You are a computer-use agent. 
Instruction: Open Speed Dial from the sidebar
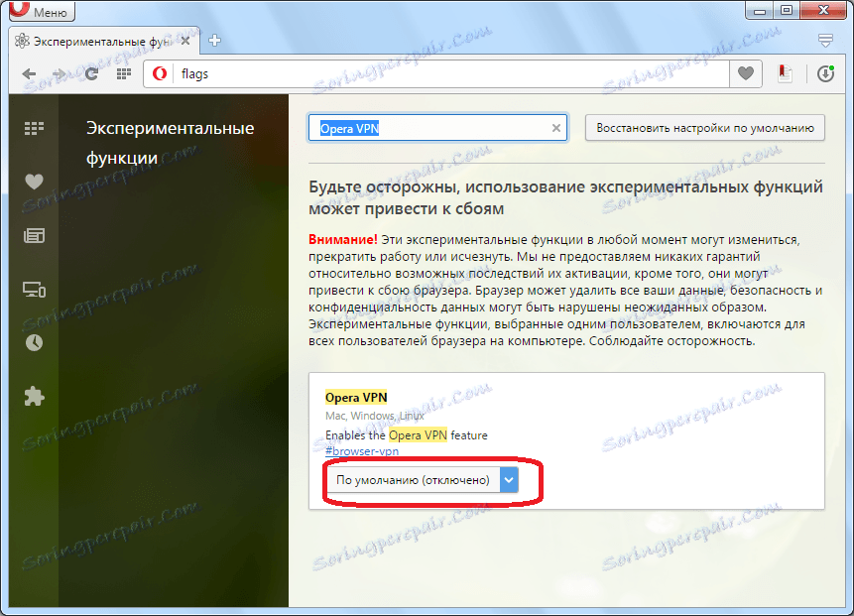(x=34, y=128)
